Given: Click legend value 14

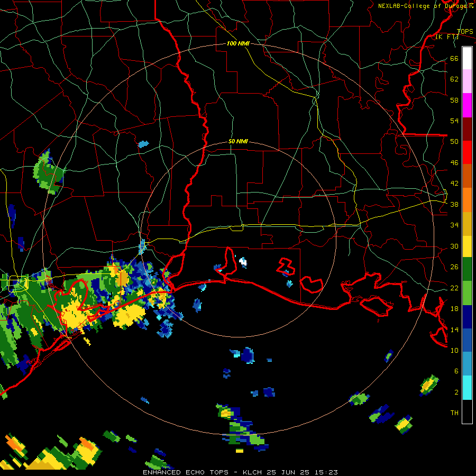Looking at the screenshot, I should (x=454, y=329).
